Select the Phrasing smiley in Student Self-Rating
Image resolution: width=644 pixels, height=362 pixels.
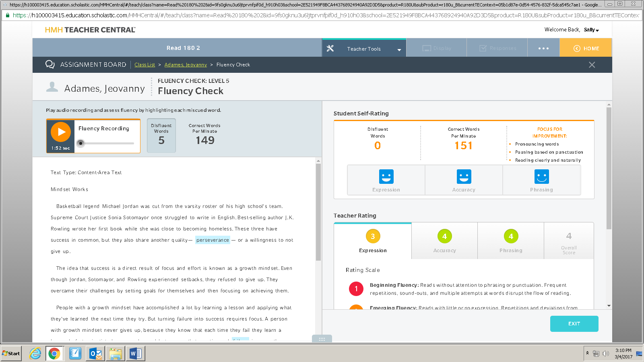(x=541, y=177)
